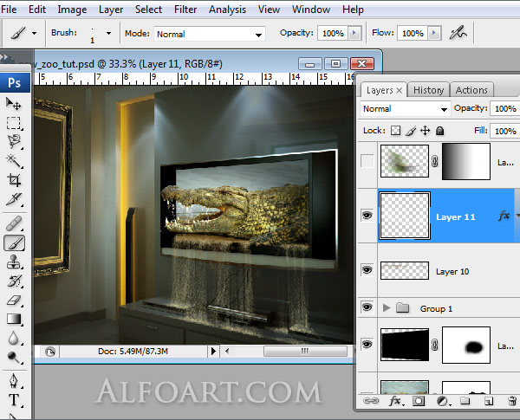Open the tool preset picker arrow
Image resolution: width=520 pixels, height=420 pixels.
click(34, 33)
